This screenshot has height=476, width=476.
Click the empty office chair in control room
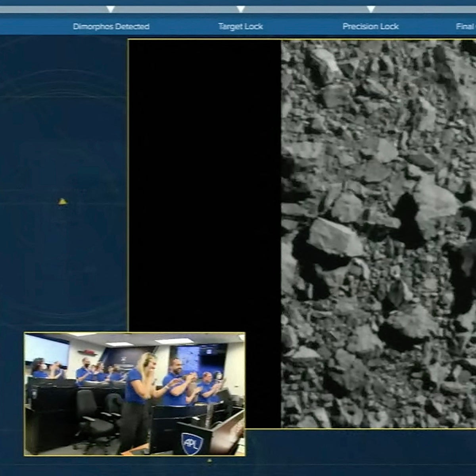click(90, 416)
